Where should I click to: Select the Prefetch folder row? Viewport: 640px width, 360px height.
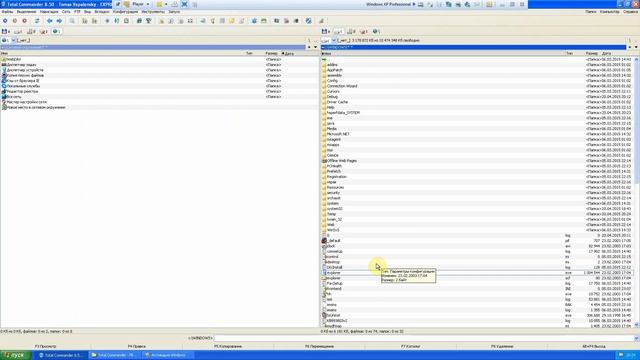click(477, 171)
